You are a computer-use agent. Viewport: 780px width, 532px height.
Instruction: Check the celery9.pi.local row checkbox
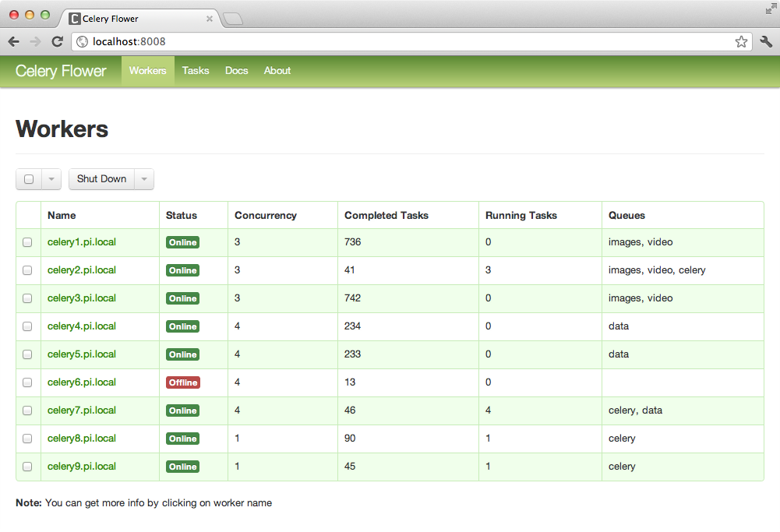tap(27, 467)
